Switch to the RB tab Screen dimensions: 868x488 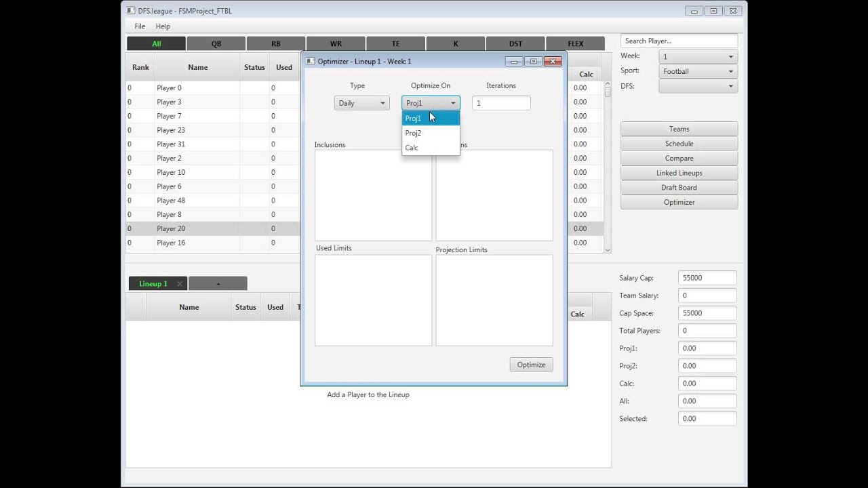pos(276,43)
